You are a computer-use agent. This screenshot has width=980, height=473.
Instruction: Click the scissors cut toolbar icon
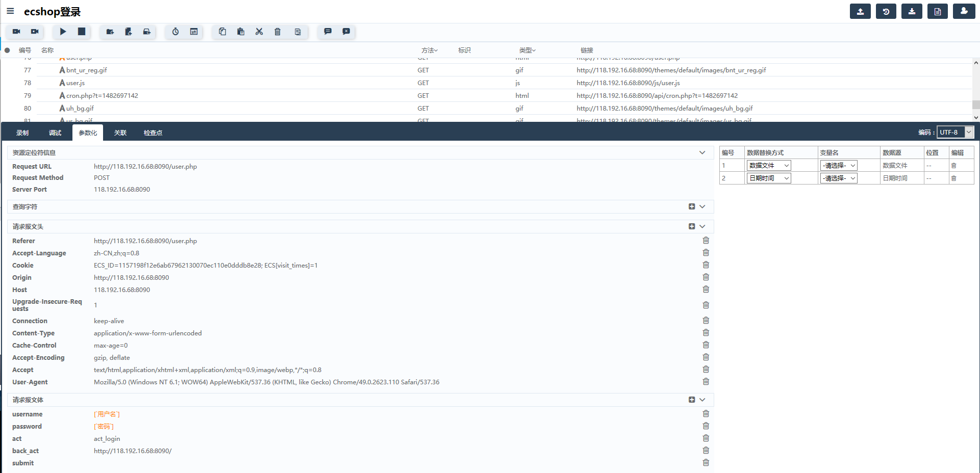pos(259,32)
